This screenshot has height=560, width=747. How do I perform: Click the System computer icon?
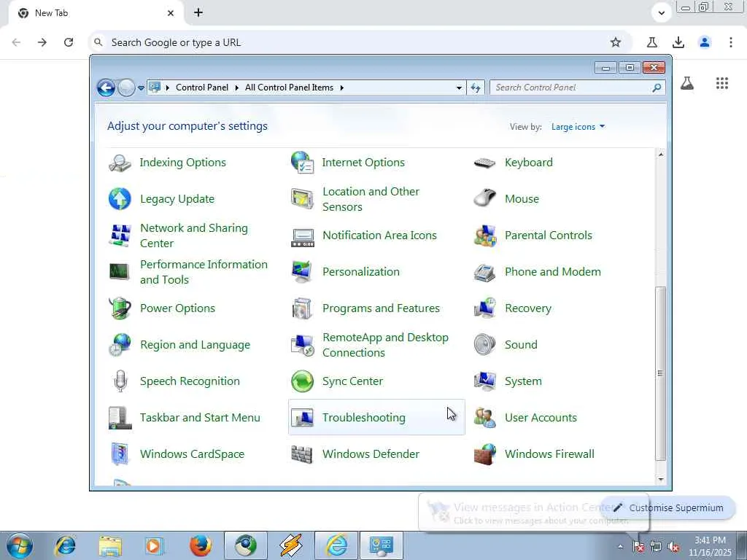484,381
